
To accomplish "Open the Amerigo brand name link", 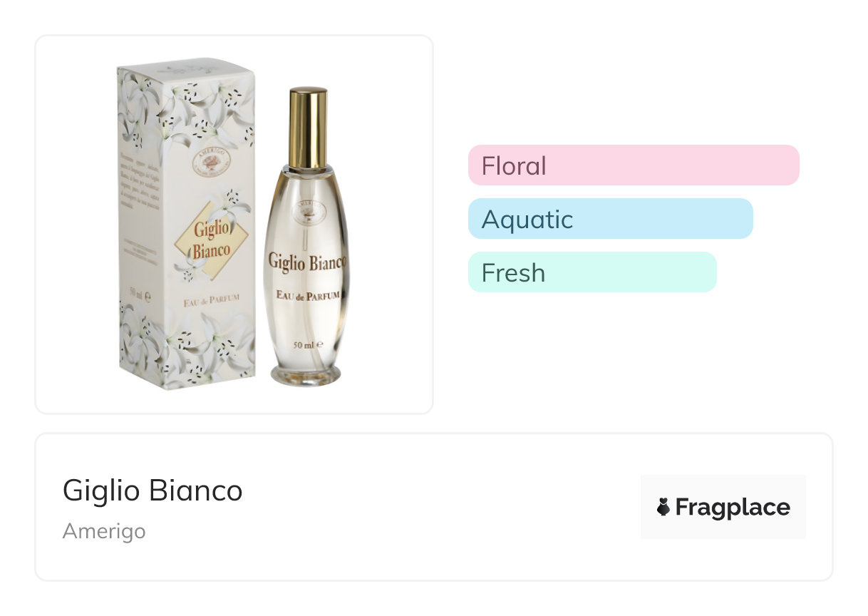I will click(104, 531).
